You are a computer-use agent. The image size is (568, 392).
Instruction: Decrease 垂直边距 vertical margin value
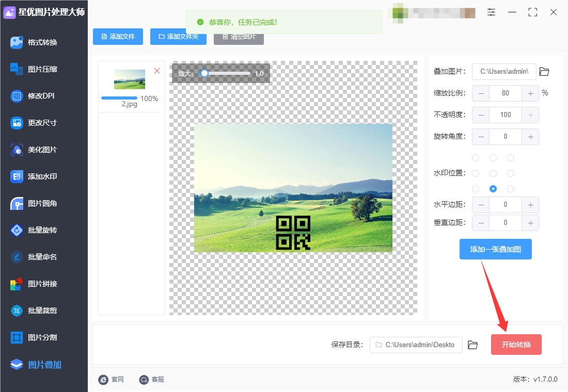pyautogui.click(x=481, y=223)
